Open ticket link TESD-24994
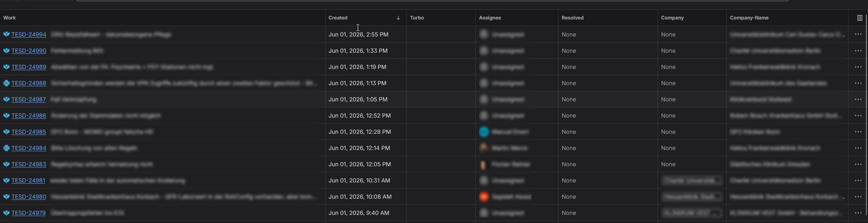868x223 pixels. (x=29, y=34)
